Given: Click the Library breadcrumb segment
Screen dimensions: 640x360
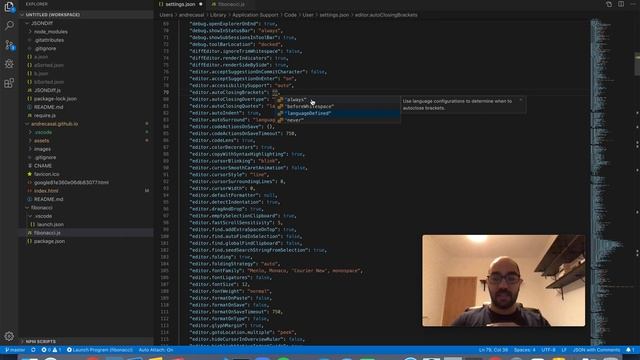Looking at the screenshot, I should tap(218, 15).
